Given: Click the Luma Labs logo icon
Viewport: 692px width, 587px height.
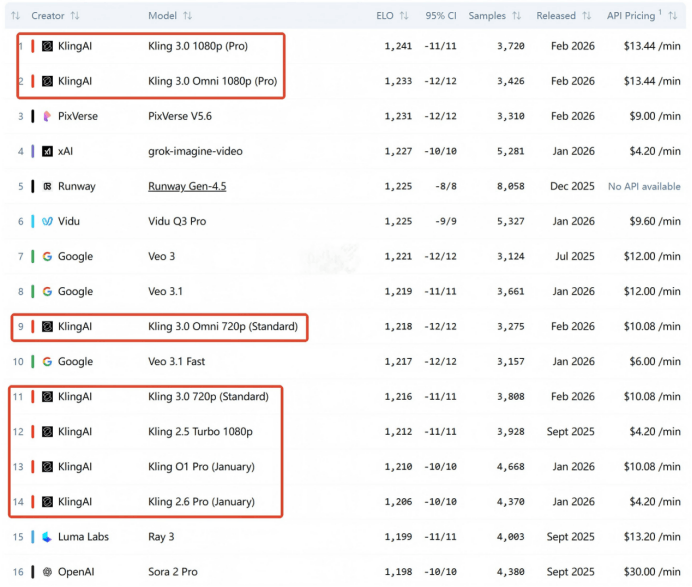Looking at the screenshot, I should (x=47, y=537).
